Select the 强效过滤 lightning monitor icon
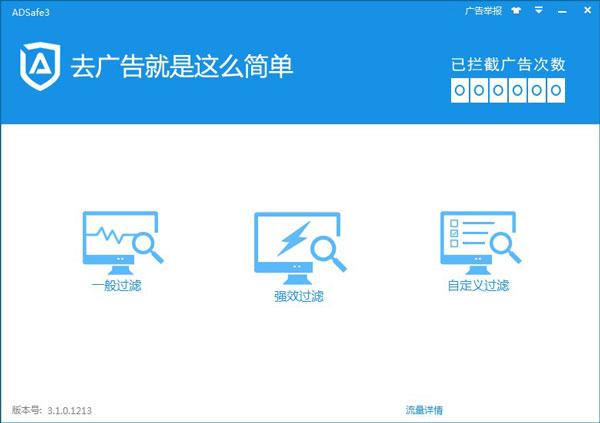 pos(300,248)
